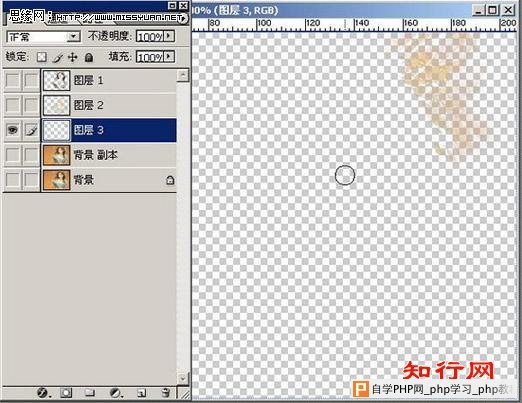The height and width of the screenshot is (403, 522).
Task: Expand the 不透明度 opacity slider arrow
Action: (x=169, y=36)
